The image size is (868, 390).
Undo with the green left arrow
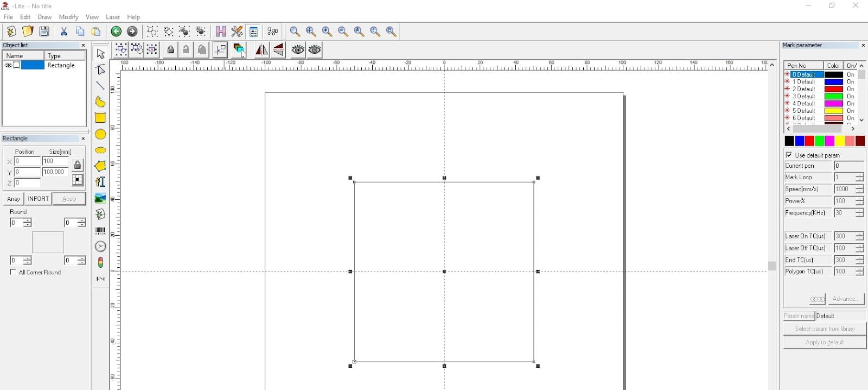tap(116, 32)
